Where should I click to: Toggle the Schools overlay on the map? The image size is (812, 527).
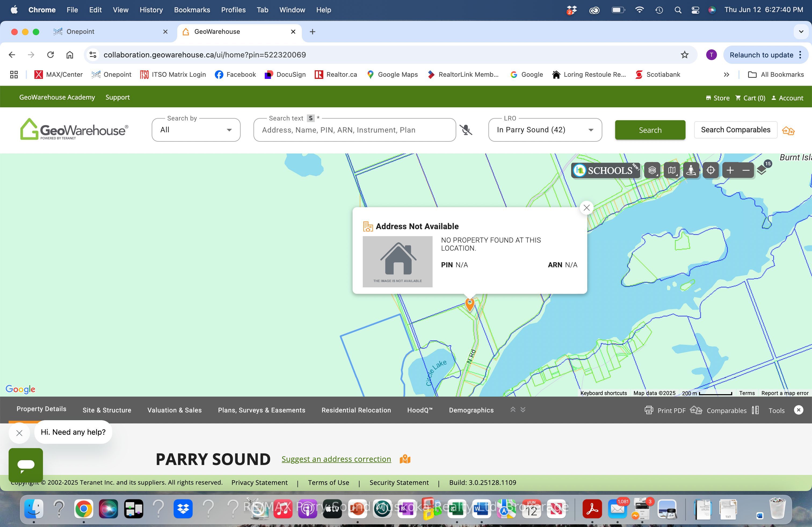pyautogui.click(x=606, y=170)
